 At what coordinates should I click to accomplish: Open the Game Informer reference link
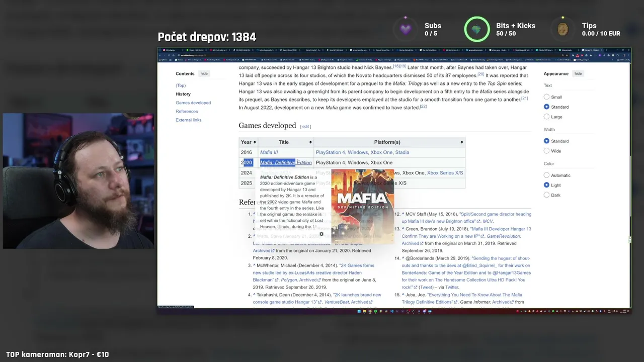(x=474, y=302)
